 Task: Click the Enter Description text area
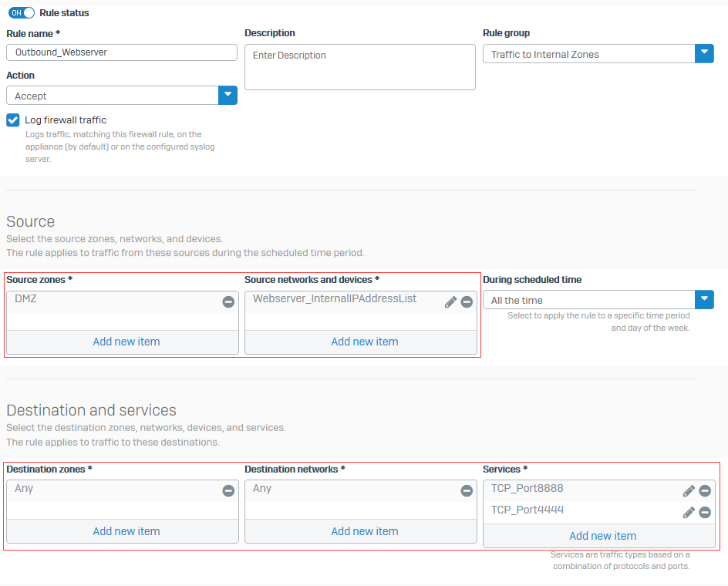(x=359, y=66)
